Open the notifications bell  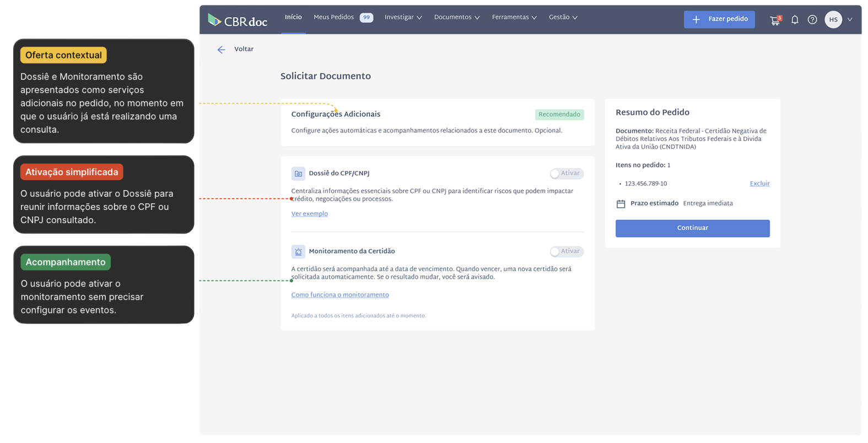795,20
